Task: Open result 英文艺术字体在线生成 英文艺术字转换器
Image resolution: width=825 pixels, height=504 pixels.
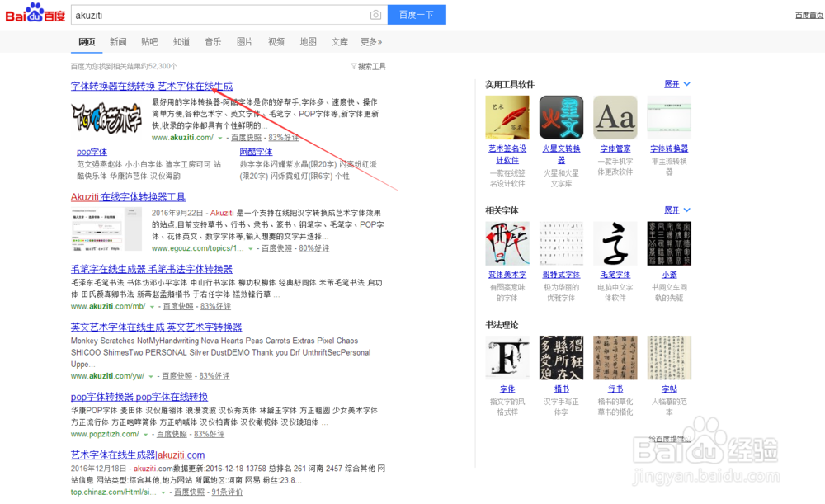Action: pyautogui.click(x=156, y=327)
